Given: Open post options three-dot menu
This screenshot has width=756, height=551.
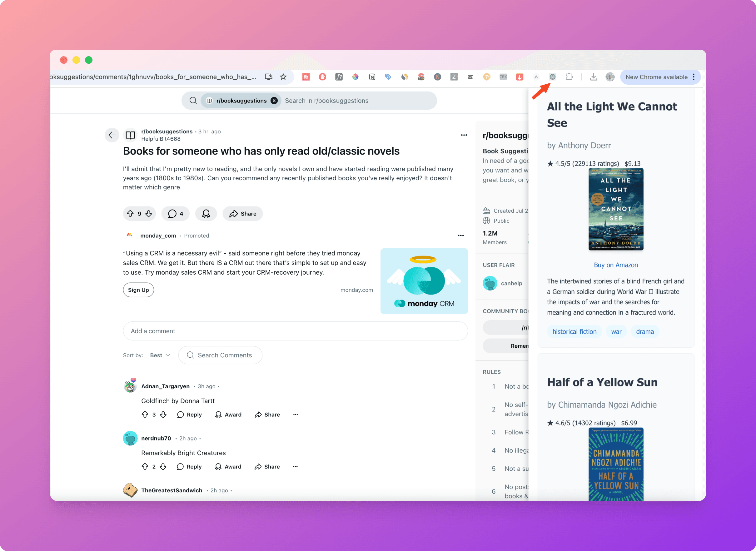Looking at the screenshot, I should tap(464, 135).
